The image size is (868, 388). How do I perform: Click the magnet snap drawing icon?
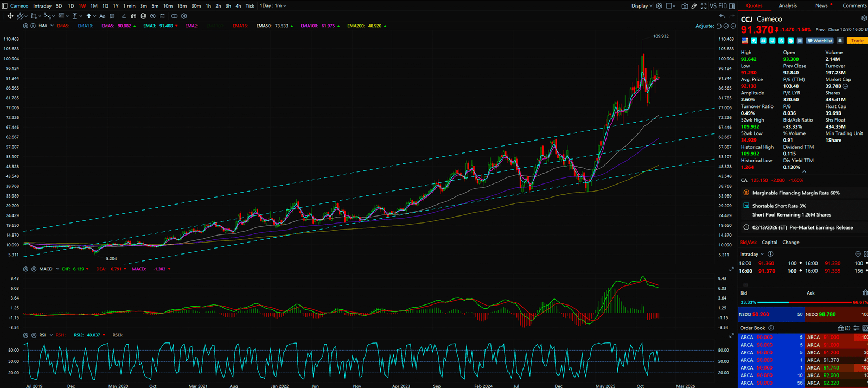click(133, 16)
